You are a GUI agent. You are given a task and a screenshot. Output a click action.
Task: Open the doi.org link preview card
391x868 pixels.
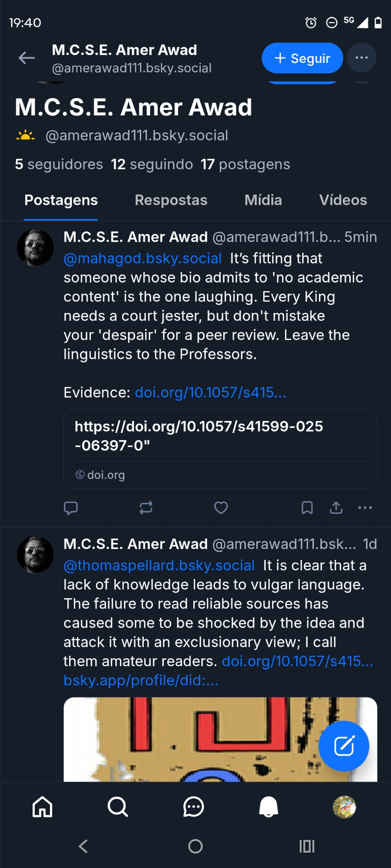[x=220, y=449]
